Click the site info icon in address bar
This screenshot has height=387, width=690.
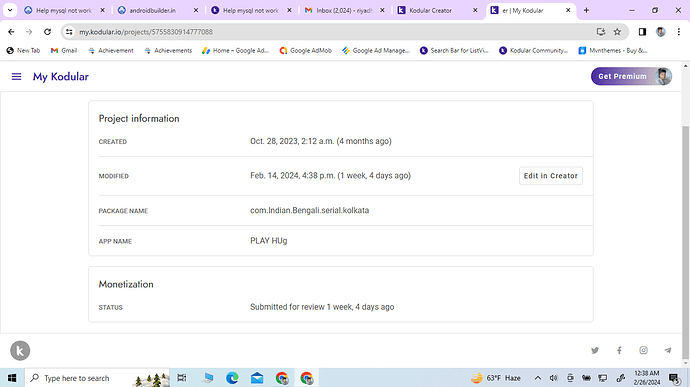click(69, 32)
